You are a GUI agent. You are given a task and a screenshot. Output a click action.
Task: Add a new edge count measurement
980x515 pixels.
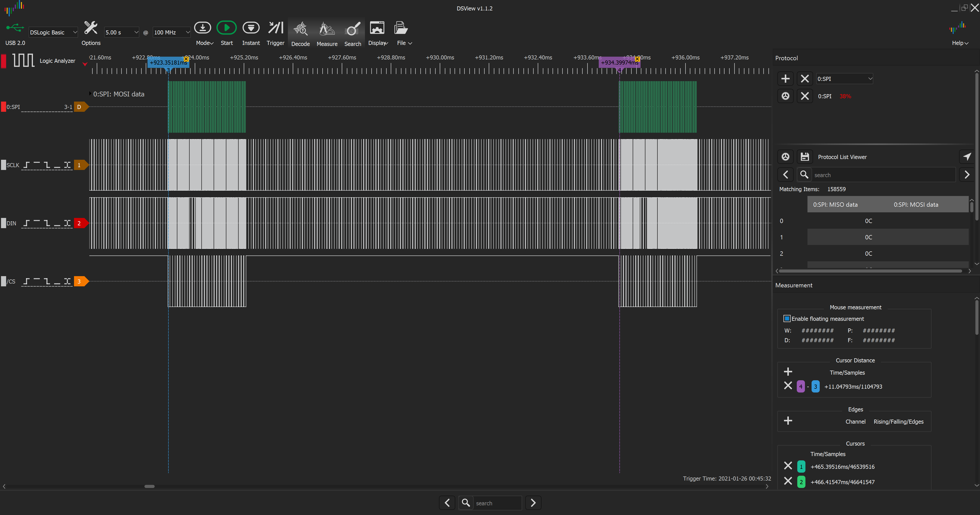tap(788, 421)
